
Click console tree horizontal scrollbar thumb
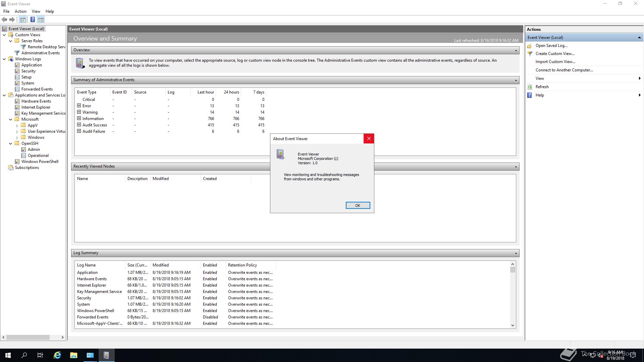tap(28, 337)
